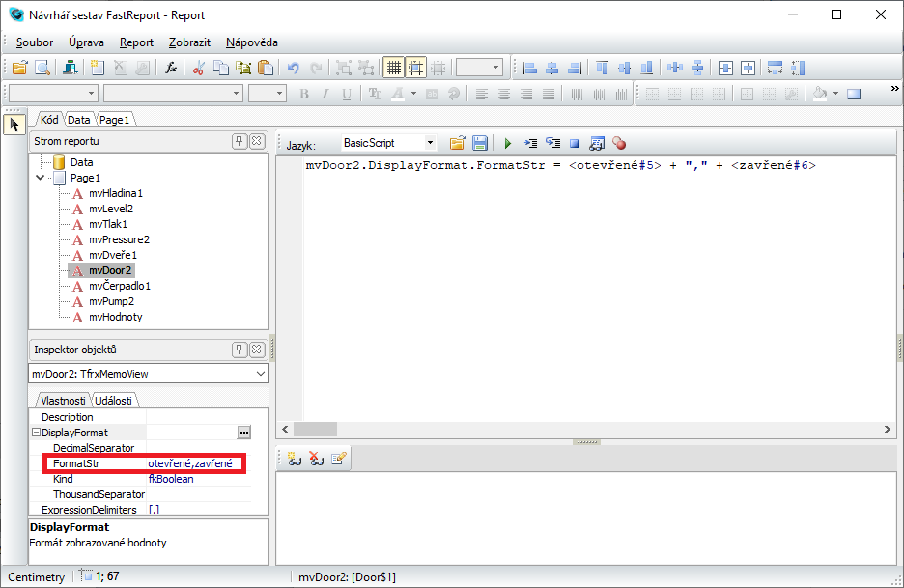
Task: Switch to the Události tab
Action: (116, 401)
